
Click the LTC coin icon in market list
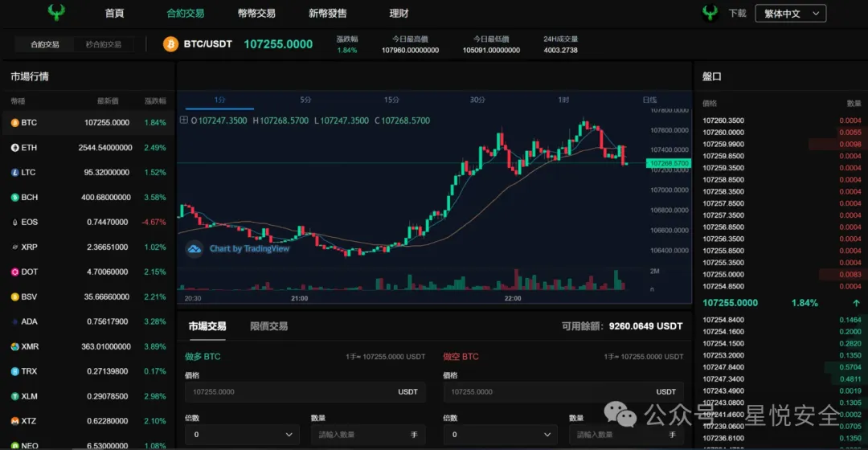coord(15,173)
